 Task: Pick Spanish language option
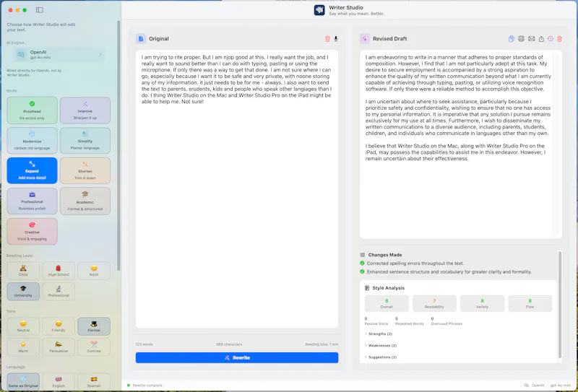tap(94, 382)
